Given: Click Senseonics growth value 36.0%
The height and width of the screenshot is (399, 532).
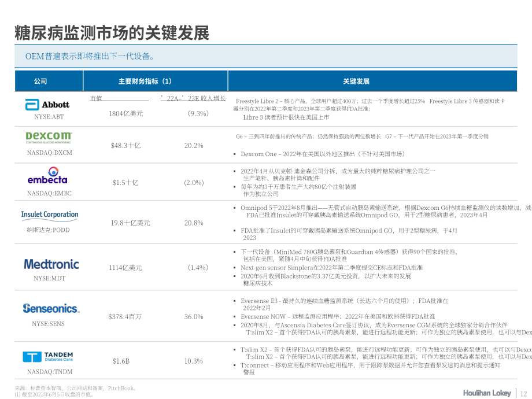Looking at the screenshot, I should [194, 316].
